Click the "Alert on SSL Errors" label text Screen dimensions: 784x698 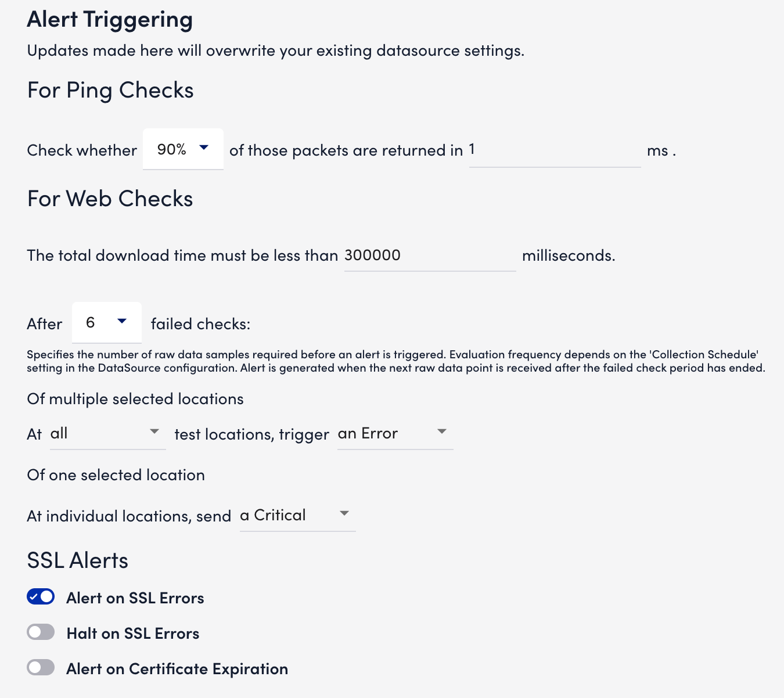click(135, 598)
